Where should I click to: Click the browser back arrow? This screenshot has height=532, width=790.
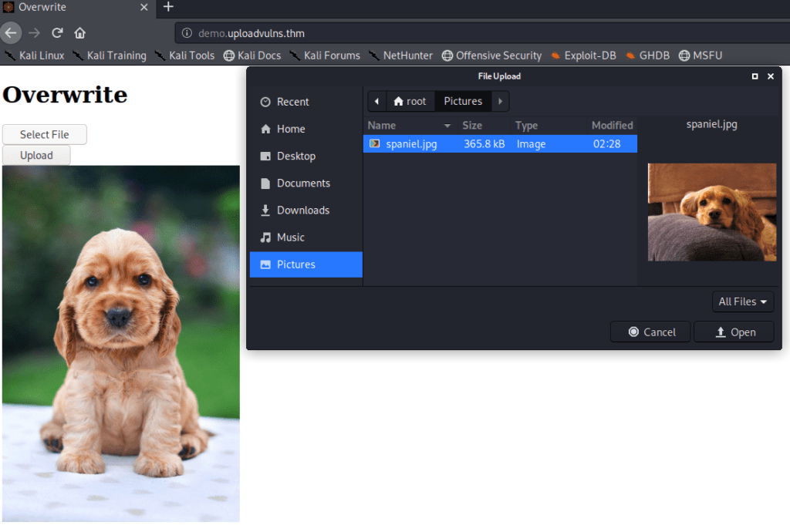[11, 33]
